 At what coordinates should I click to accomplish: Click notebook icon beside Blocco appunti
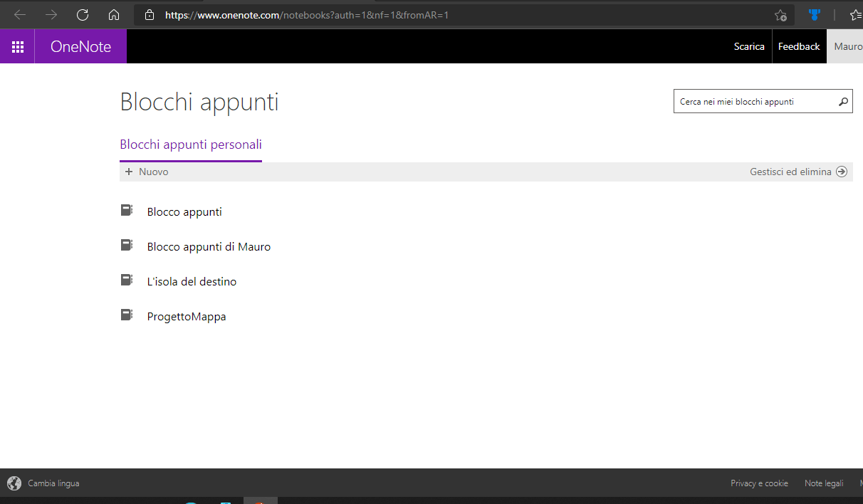click(127, 211)
